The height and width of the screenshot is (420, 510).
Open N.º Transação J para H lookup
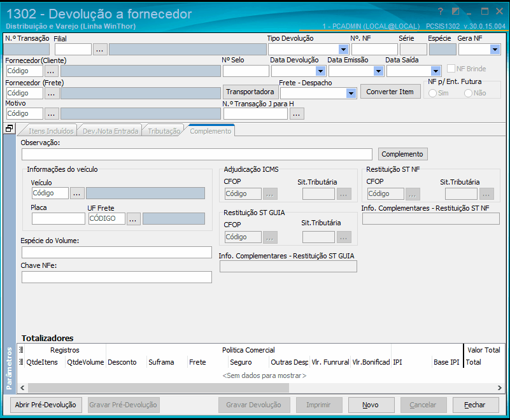point(296,114)
